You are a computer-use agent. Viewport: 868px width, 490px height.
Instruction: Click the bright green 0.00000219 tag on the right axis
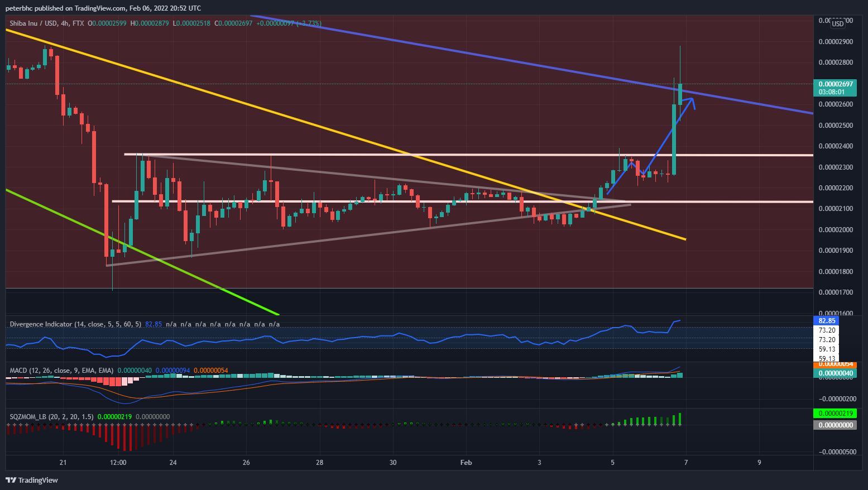coord(836,414)
